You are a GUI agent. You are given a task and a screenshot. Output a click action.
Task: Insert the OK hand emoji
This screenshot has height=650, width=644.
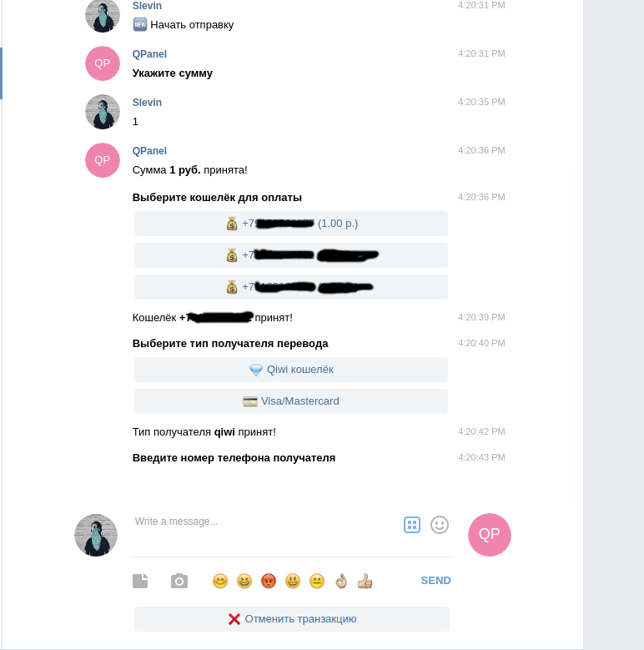[341, 581]
